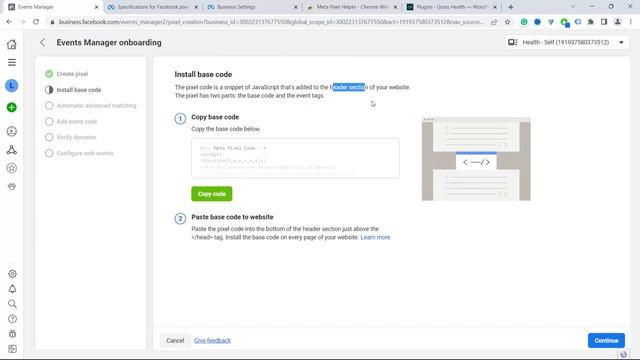The width and height of the screenshot is (640, 360).
Task: Open Chrome side panel icon
Action: (604, 22)
